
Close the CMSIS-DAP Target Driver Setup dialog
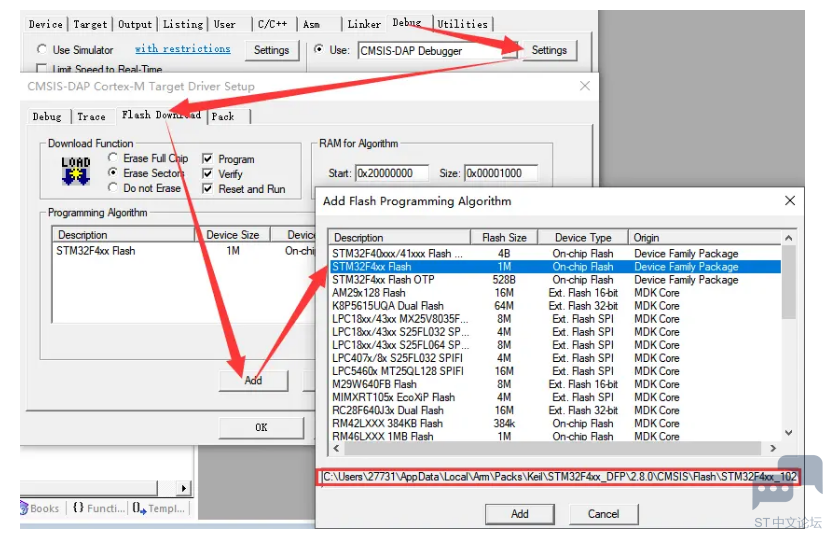pos(585,86)
